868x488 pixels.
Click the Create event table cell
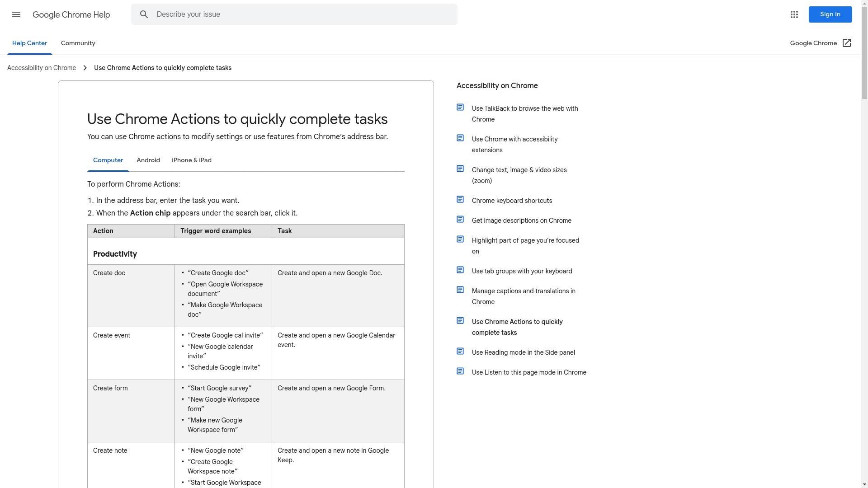(131, 353)
